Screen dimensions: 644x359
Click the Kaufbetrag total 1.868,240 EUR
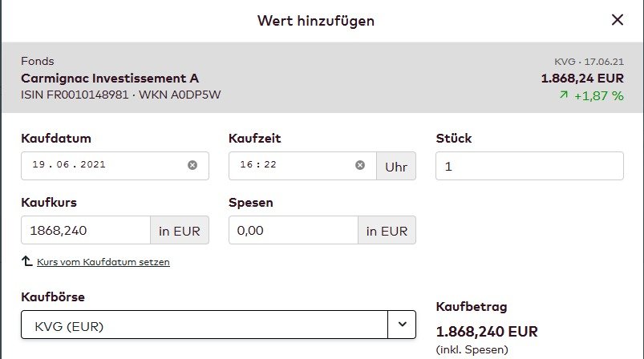(x=487, y=332)
